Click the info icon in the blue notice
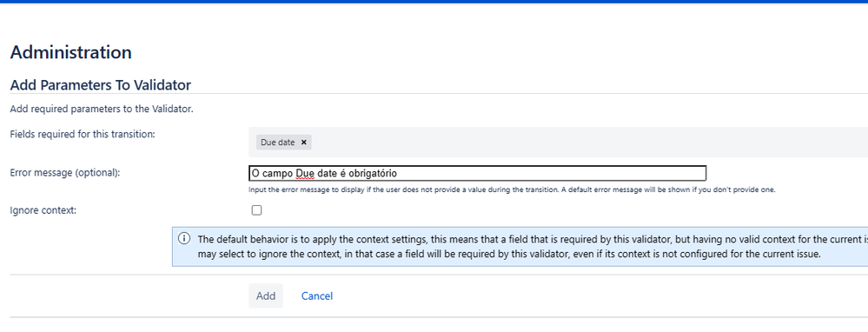The height and width of the screenshot is (332, 868). click(x=184, y=239)
